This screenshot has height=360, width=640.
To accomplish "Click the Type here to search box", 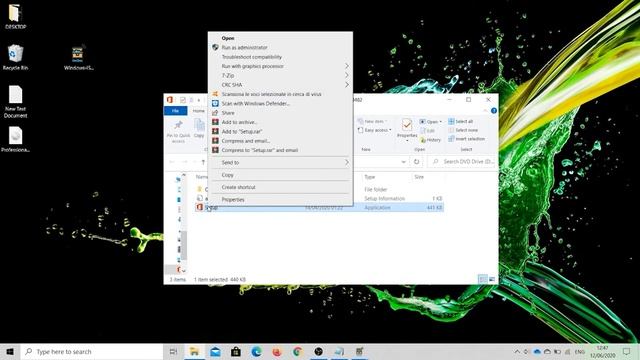I will tap(92, 351).
